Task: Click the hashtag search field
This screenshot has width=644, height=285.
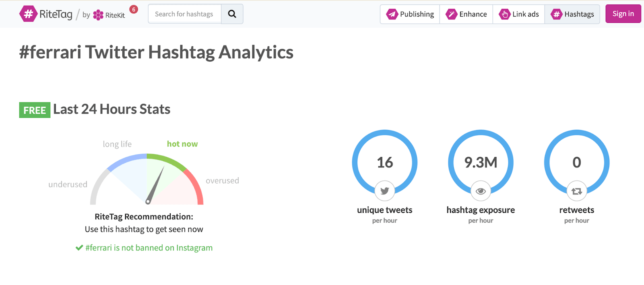Action: point(185,13)
